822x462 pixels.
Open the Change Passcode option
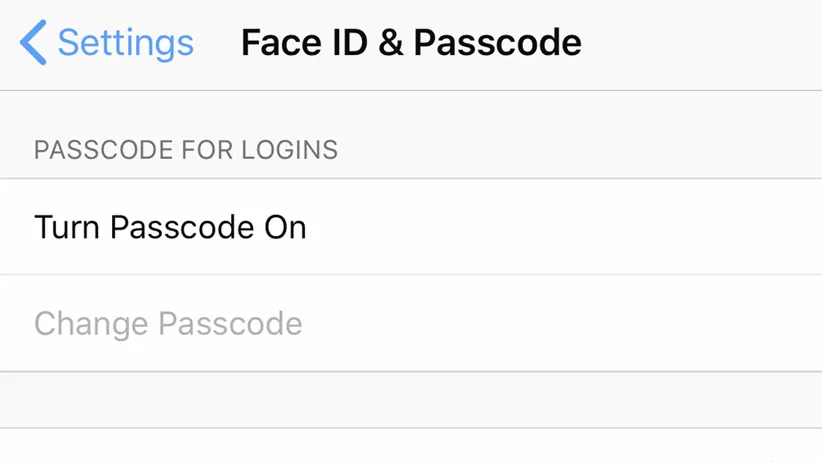pyautogui.click(x=168, y=324)
